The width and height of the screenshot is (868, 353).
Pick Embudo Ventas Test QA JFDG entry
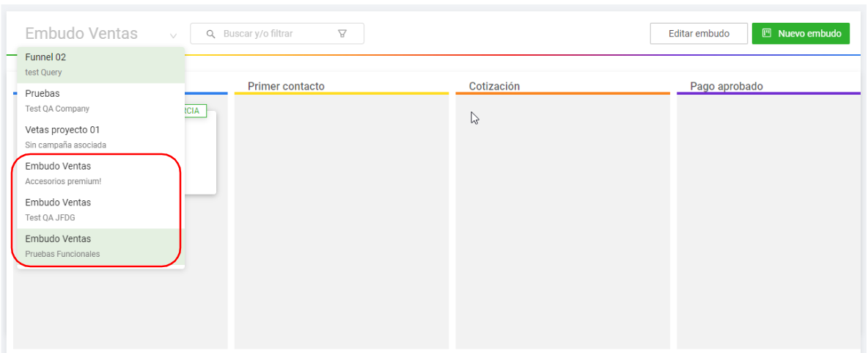point(100,211)
